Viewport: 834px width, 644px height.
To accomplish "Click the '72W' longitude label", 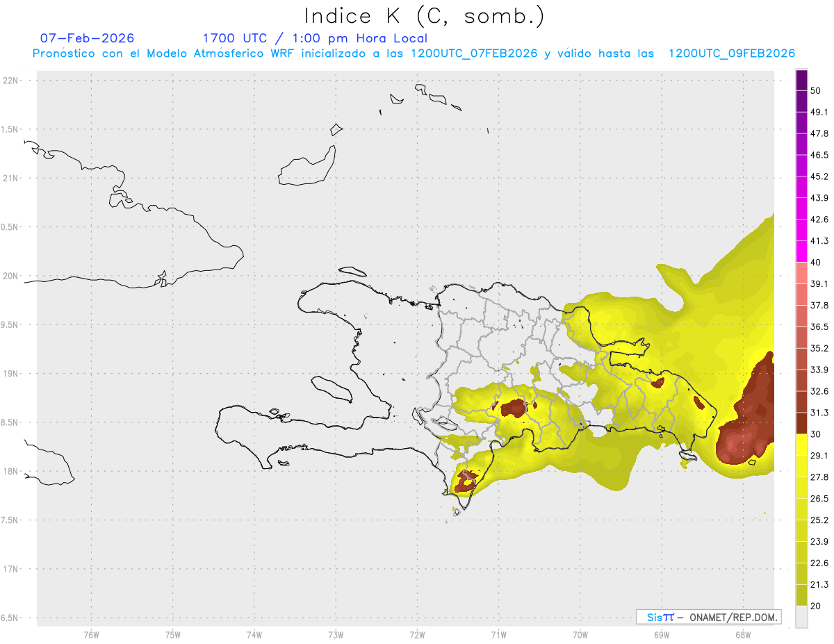I will click(417, 635).
